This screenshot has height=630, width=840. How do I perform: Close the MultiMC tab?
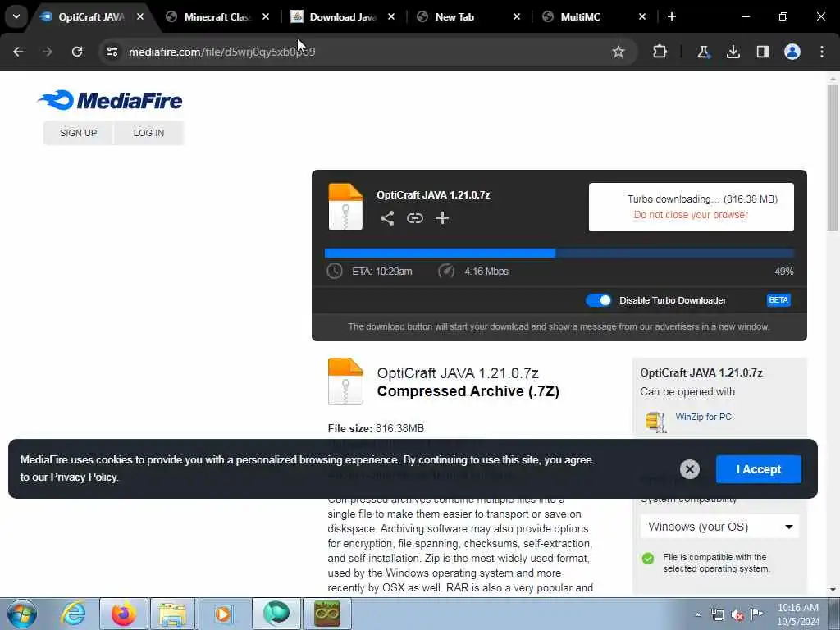[x=642, y=16]
